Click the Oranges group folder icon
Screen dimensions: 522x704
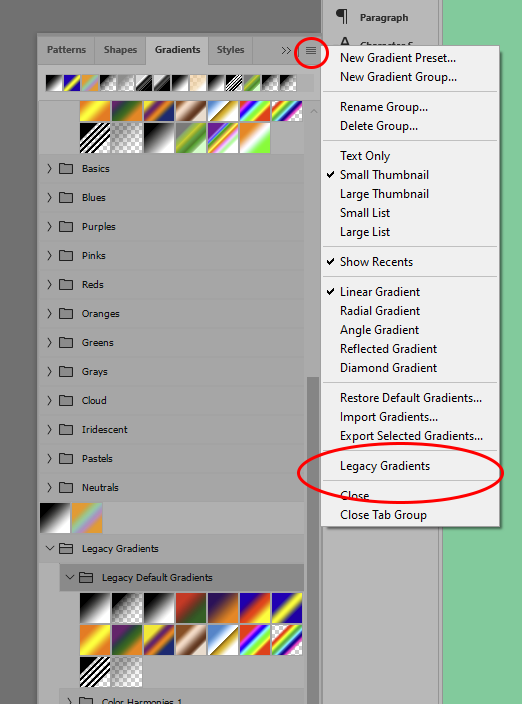(66, 313)
